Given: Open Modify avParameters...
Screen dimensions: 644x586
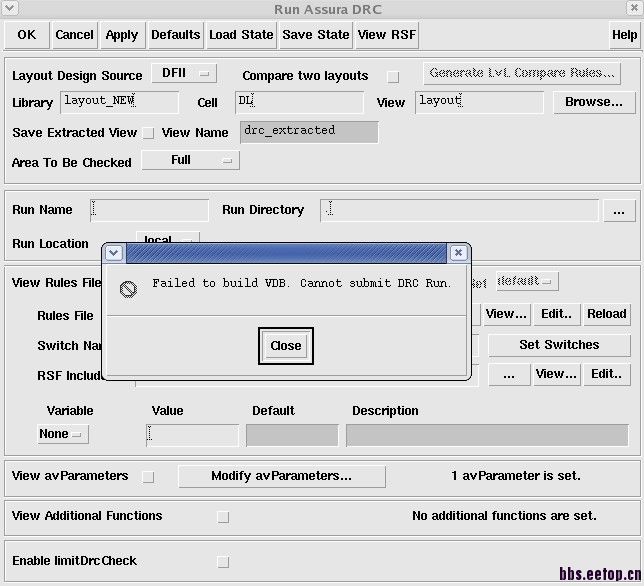Looking at the screenshot, I should click(x=282, y=476).
